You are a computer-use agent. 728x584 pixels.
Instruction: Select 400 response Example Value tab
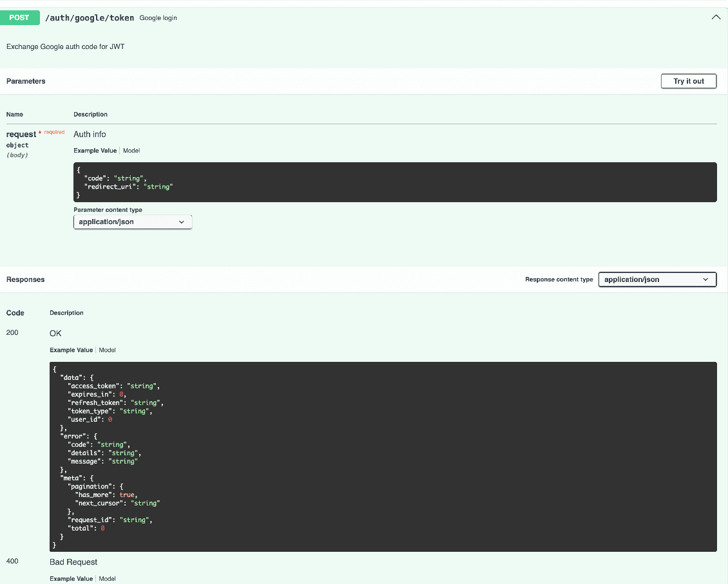pyautogui.click(x=71, y=578)
